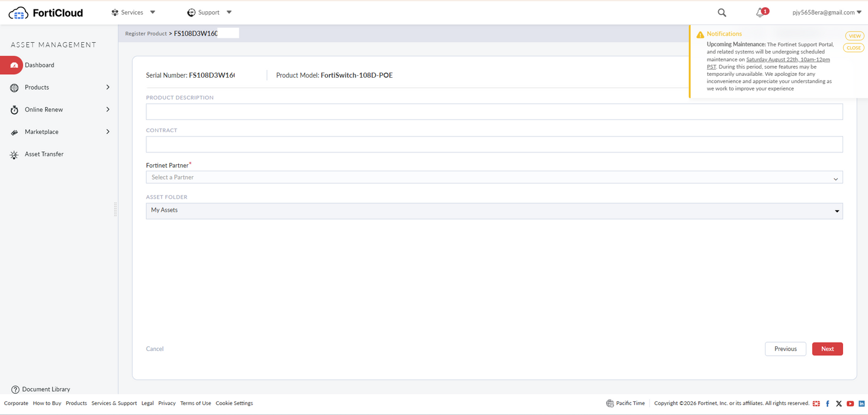
Task: Click the Dashboard gauge icon
Action: pyautogui.click(x=14, y=65)
